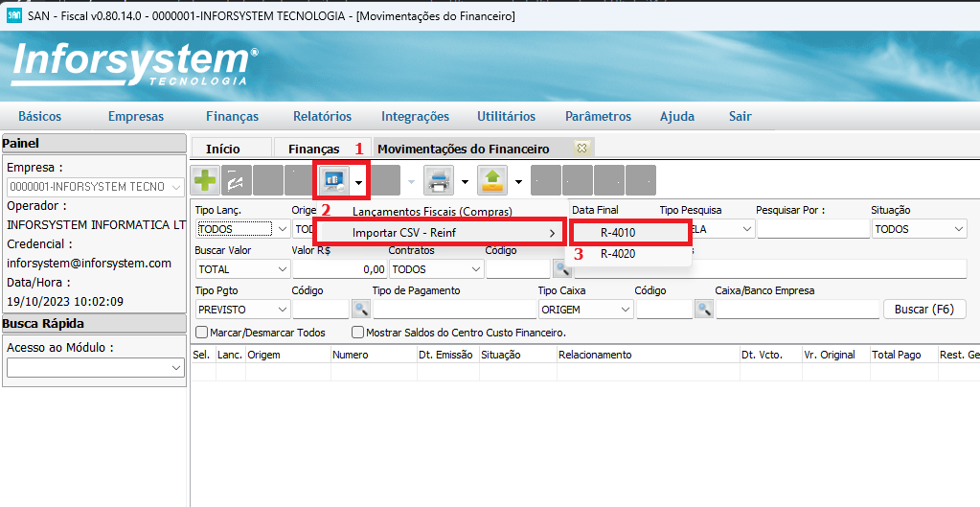Click the Dt. Vcto. column header

[x=770, y=355]
